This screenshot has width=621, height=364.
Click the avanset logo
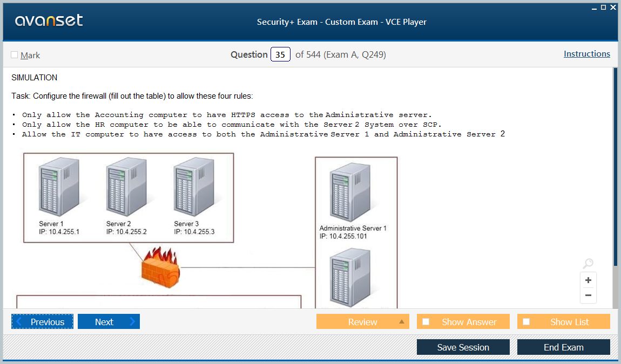pyautogui.click(x=48, y=20)
